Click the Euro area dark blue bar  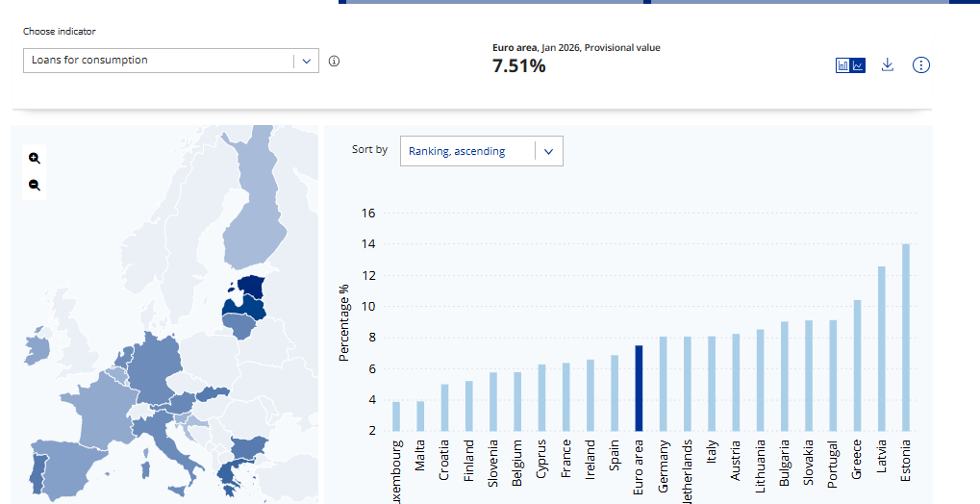[638, 388]
